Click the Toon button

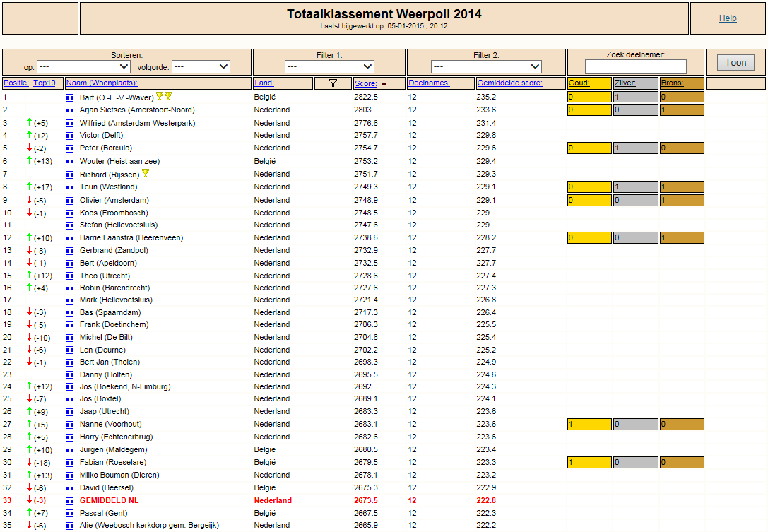pos(735,62)
